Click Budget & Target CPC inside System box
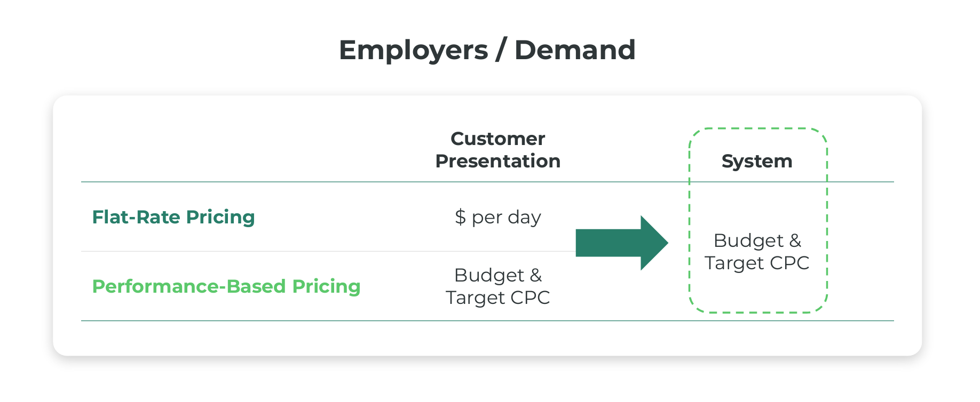This screenshot has height=402, width=980. [x=756, y=252]
